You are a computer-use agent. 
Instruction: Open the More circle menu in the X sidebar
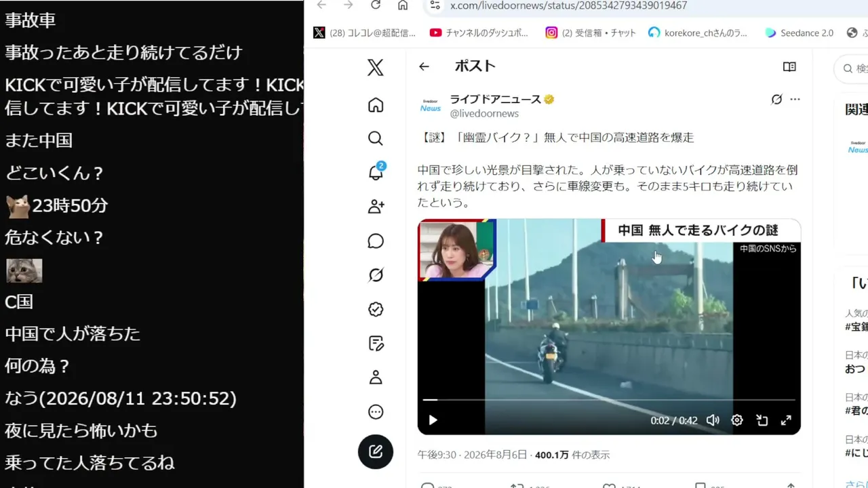coord(376,411)
